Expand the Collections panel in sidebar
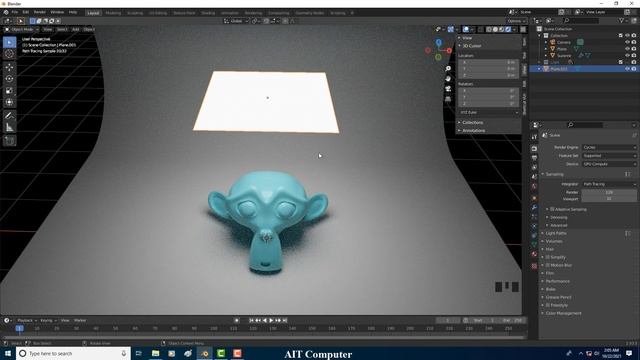 [473, 122]
